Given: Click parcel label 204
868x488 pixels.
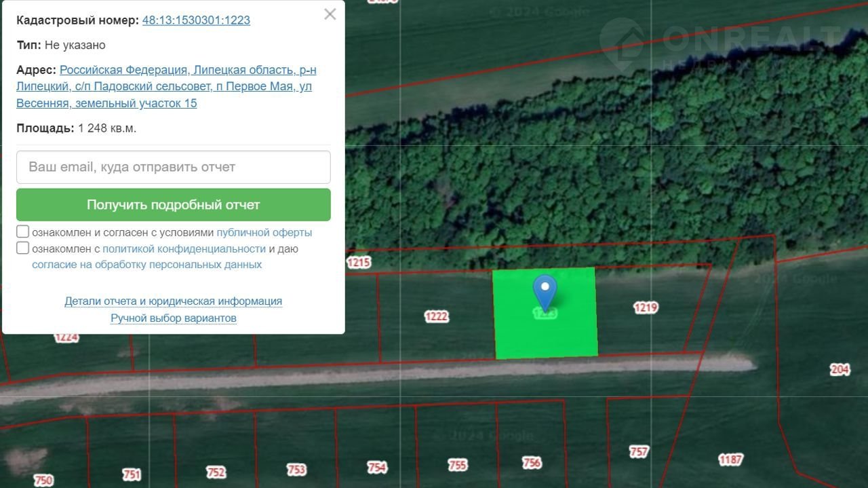Looking at the screenshot, I should pyautogui.click(x=840, y=369).
